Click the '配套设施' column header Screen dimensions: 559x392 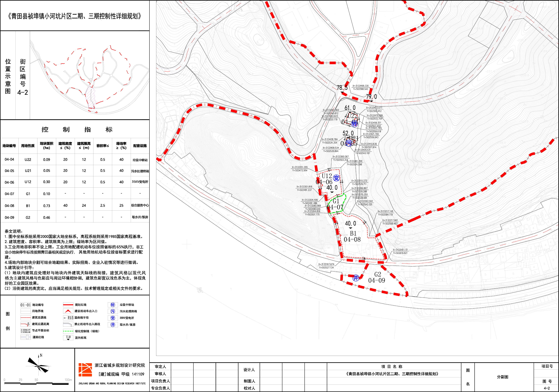(x=140, y=146)
